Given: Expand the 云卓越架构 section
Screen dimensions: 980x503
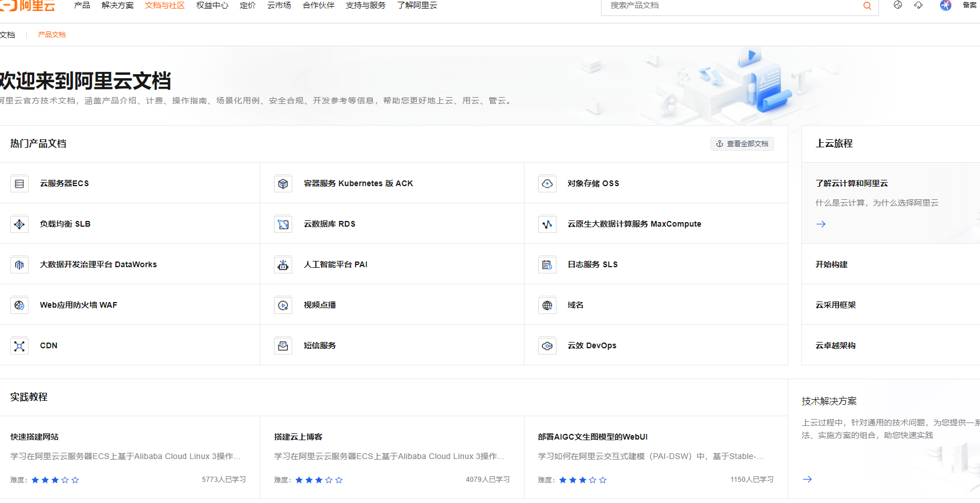Looking at the screenshot, I should (x=836, y=345).
